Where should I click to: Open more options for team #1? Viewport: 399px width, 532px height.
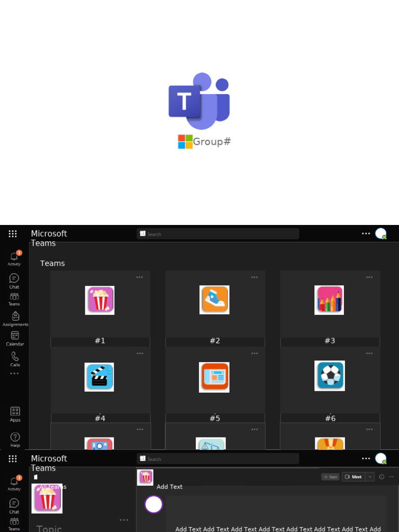click(139, 277)
